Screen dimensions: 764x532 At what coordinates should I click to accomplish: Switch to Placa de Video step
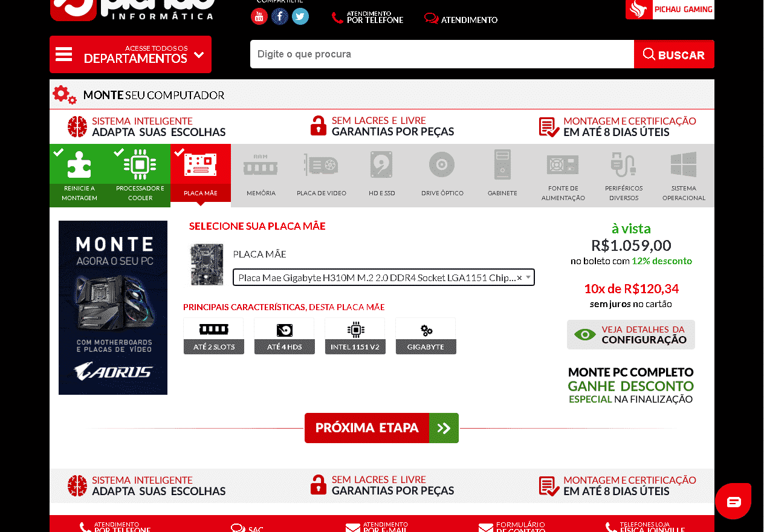(322, 175)
